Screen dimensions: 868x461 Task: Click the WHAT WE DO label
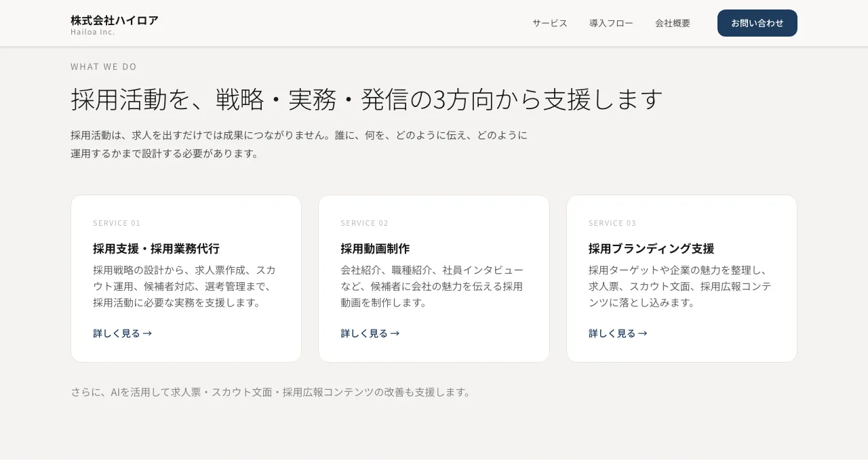pyautogui.click(x=104, y=66)
